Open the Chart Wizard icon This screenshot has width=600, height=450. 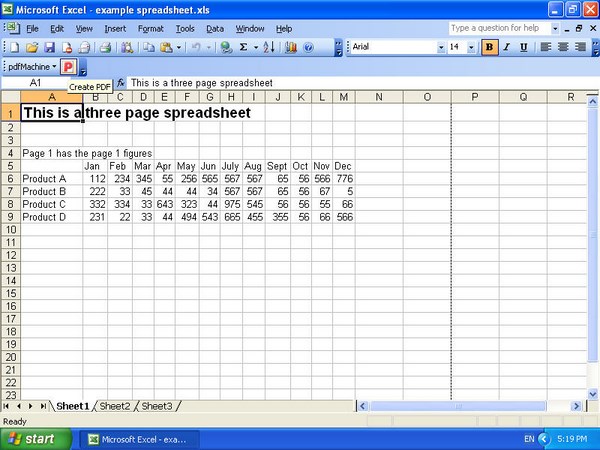coord(290,47)
